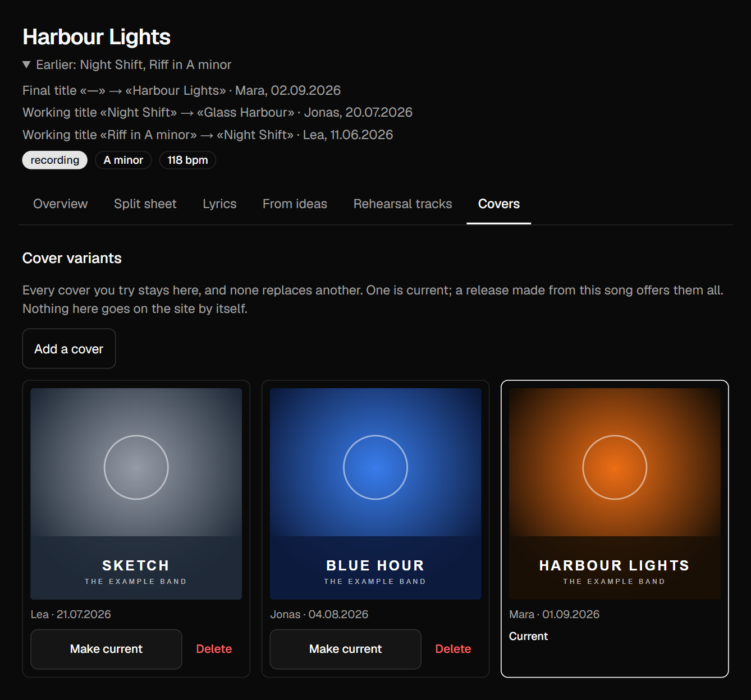Click Mara · 01.09.2026 under Harbour Lights cover
Image resolution: width=751 pixels, height=700 pixels.
[554, 614]
